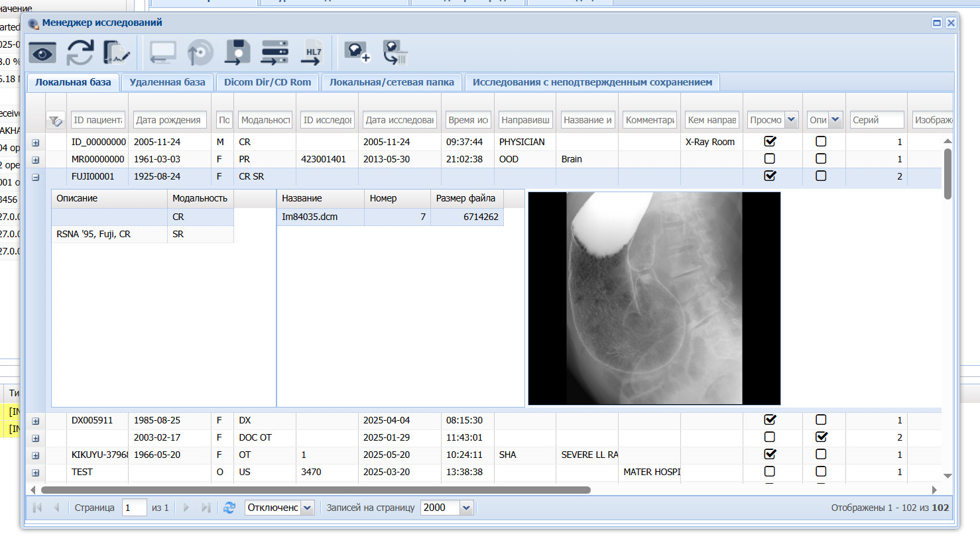Open the Отключено auto-refresh dropdown

308,508
